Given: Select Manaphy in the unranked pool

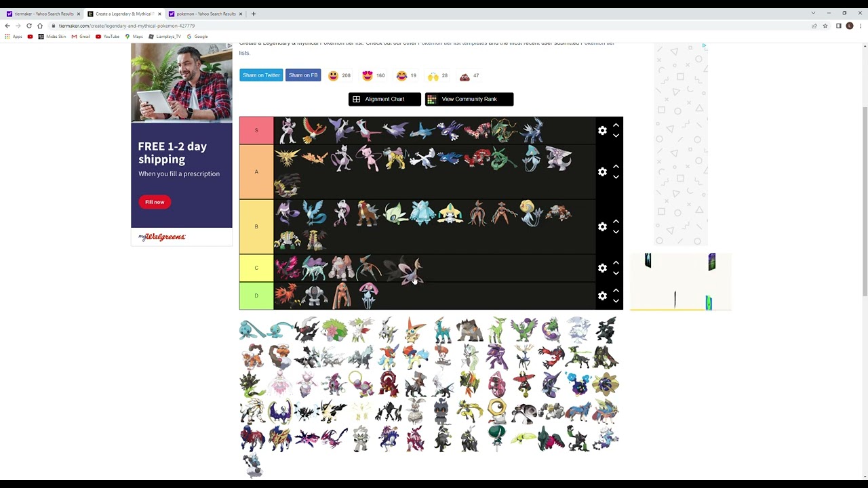Looking at the screenshot, I should [x=279, y=330].
